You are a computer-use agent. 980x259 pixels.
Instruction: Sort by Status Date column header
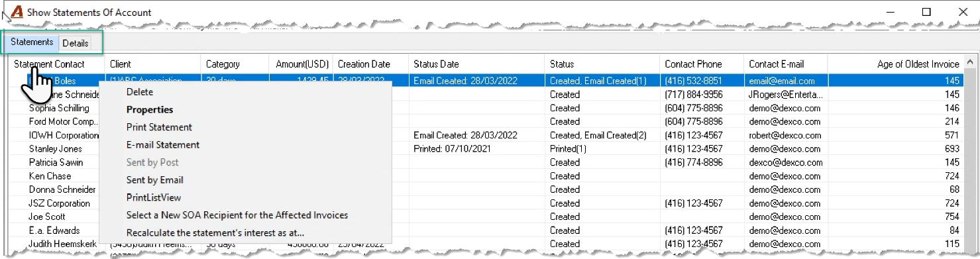pyautogui.click(x=476, y=64)
